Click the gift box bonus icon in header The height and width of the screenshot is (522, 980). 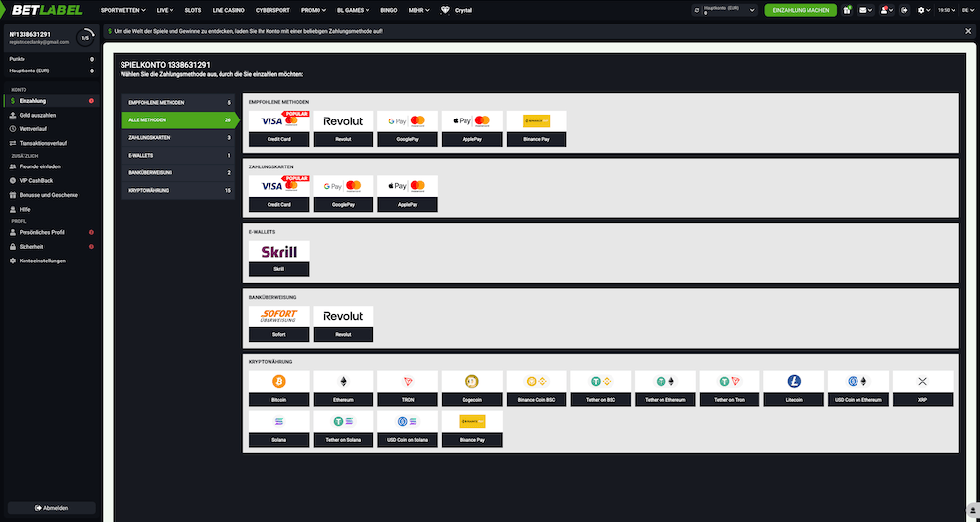(846, 10)
